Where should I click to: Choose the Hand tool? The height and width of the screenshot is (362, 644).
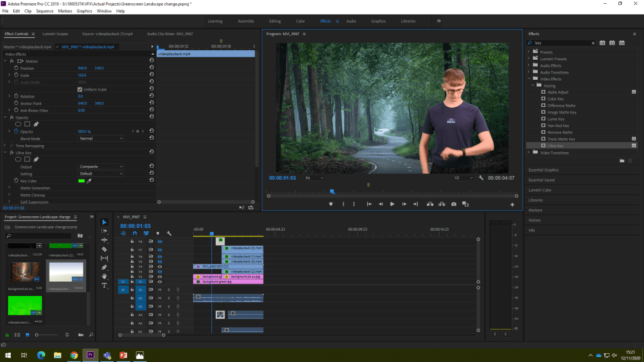click(x=104, y=276)
